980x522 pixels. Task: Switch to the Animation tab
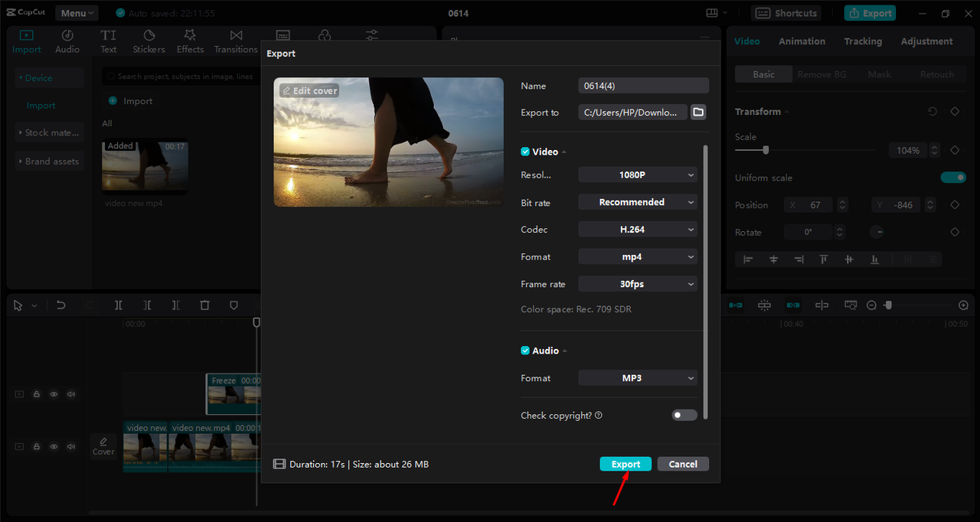(x=802, y=41)
